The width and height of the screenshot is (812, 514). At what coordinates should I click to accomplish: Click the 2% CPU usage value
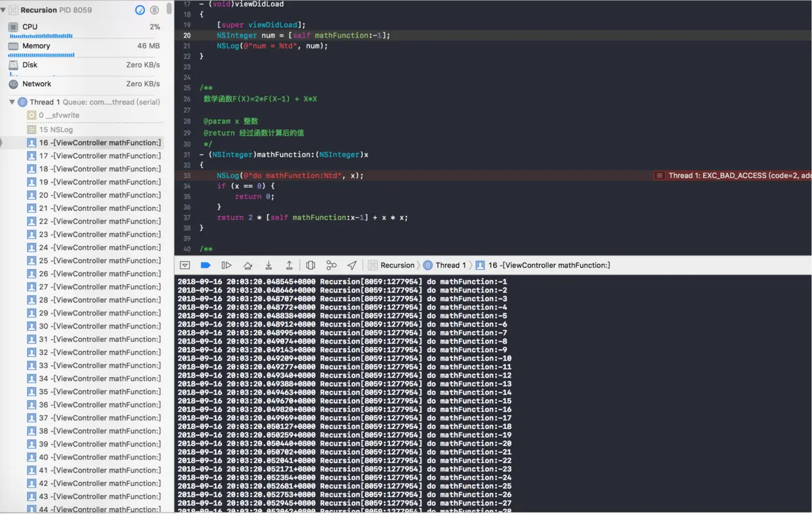coord(155,27)
